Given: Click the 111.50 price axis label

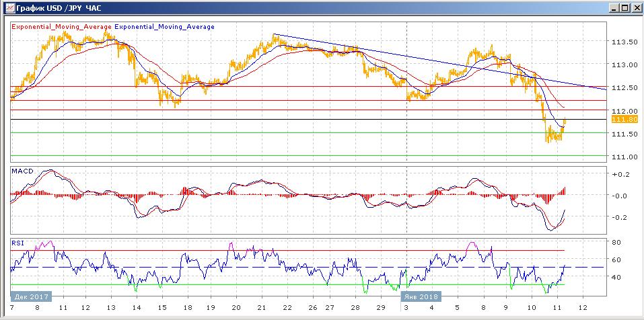Looking at the screenshot, I should coord(624,134).
